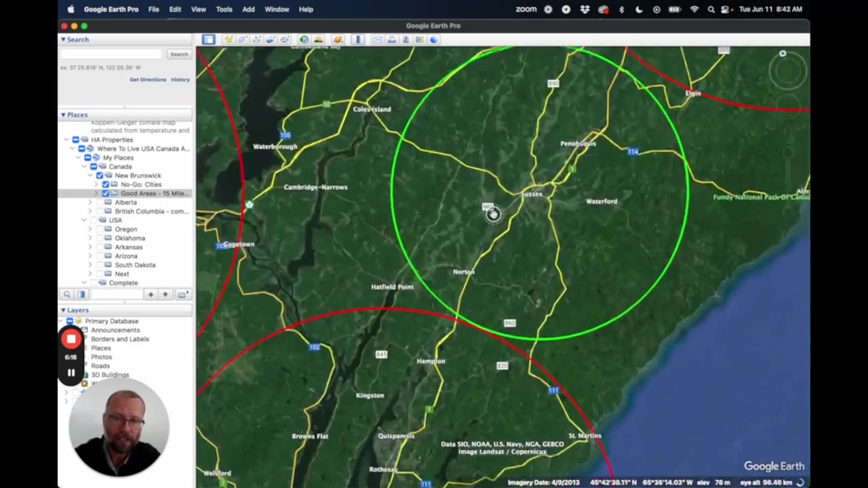Open the File menu
The image size is (868, 488).
[x=154, y=9]
